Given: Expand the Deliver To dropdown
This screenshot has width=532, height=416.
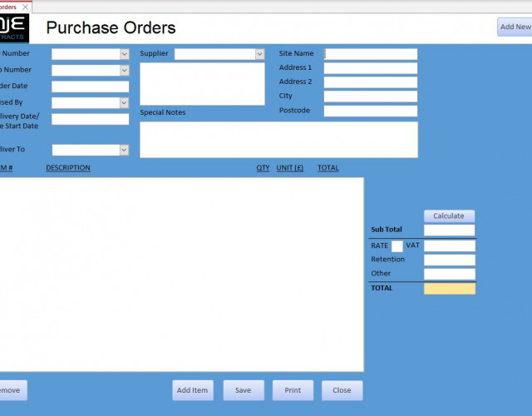Looking at the screenshot, I should pos(124,151).
